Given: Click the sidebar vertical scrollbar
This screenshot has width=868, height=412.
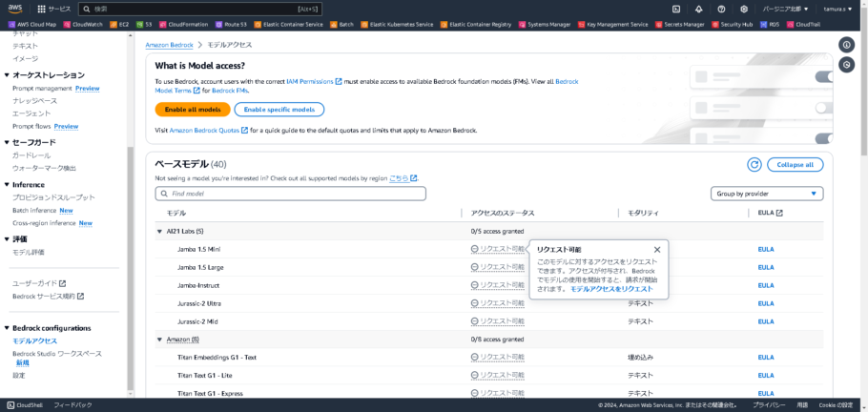Looking at the screenshot, I should [131, 269].
